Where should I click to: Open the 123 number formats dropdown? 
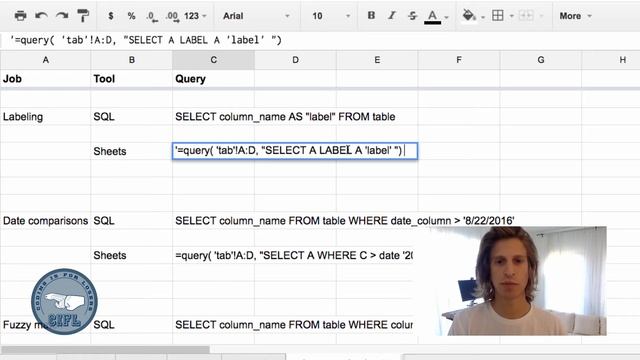coord(195,16)
